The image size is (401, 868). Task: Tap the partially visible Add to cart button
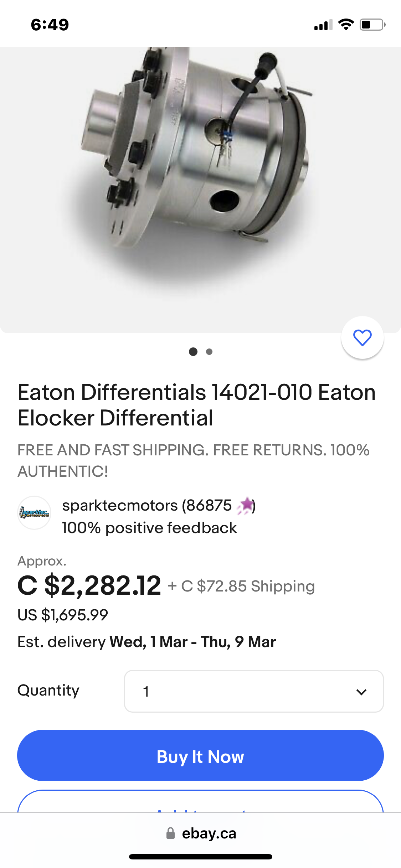pyautogui.click(x=200, y=802)
